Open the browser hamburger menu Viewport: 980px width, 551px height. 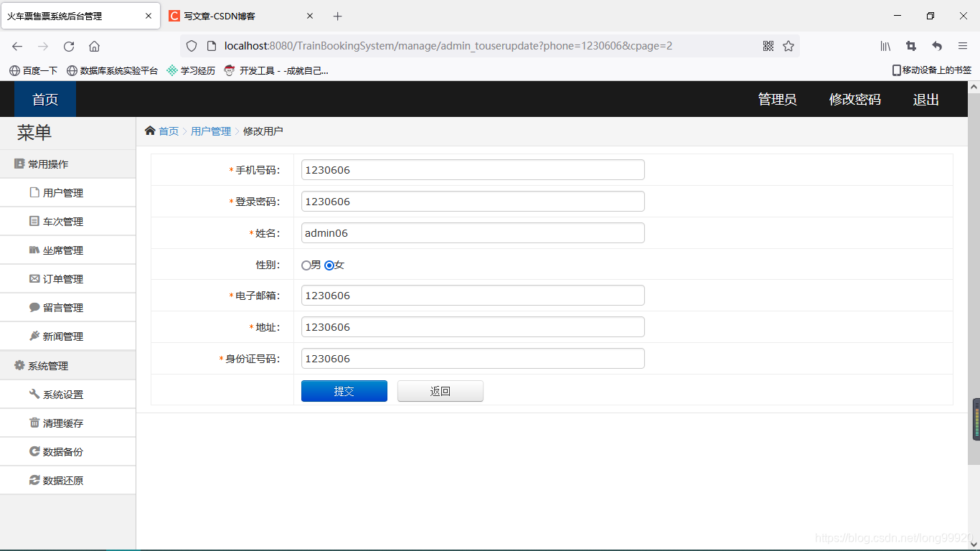(963, 46)
